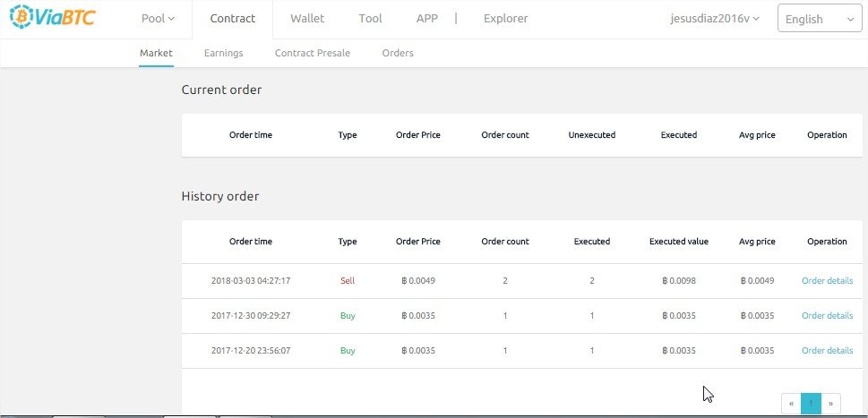
Task: Click the Executed value column header
Action: point(679,242)
